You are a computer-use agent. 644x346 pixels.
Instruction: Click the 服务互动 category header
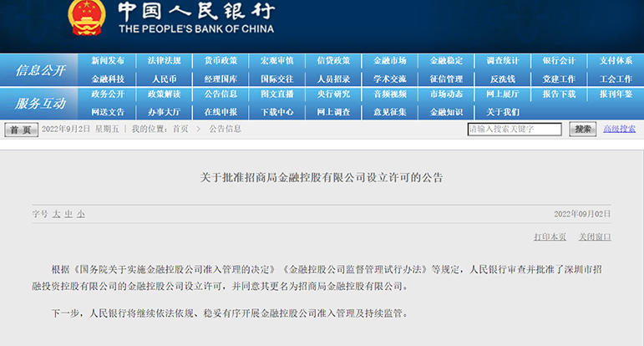pos(40,104)
